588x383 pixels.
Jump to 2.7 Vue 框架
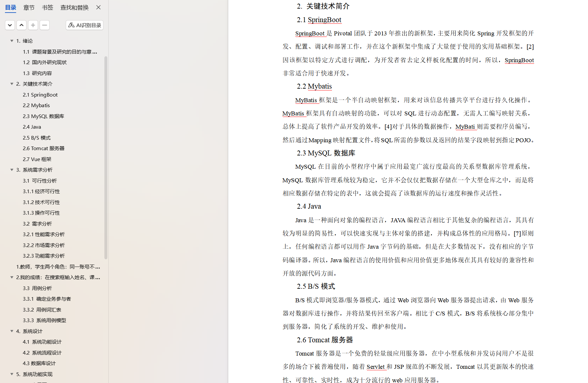(37, 159)
